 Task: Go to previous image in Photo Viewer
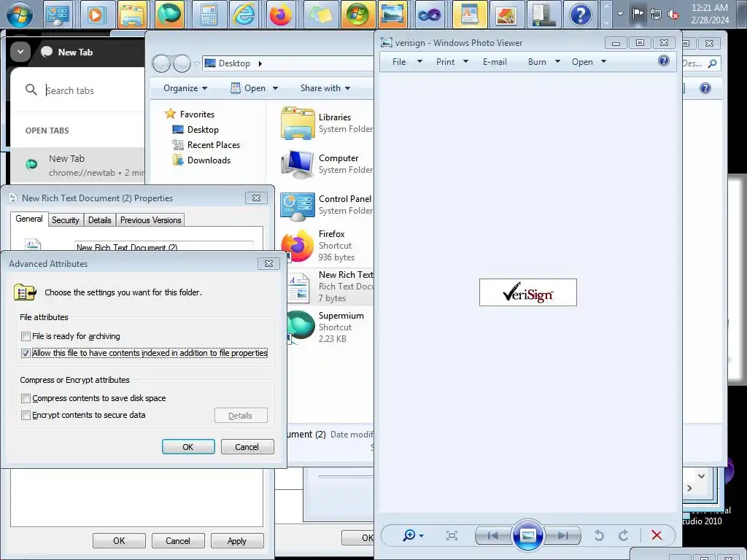pos(492,536)
